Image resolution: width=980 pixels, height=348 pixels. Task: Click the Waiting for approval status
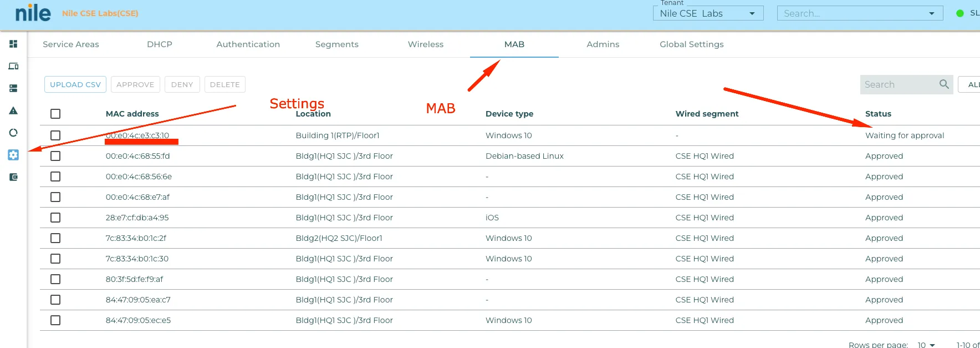pyautogui.click(x=905, y=135)
